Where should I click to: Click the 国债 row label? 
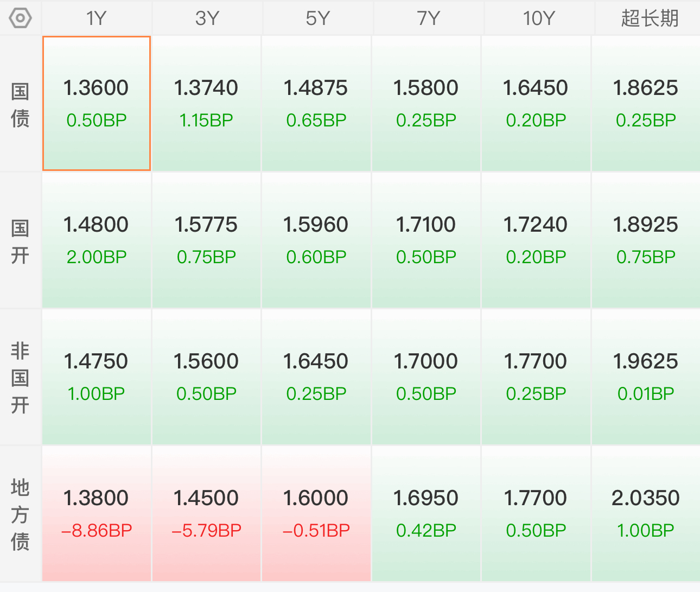point(20,105)
